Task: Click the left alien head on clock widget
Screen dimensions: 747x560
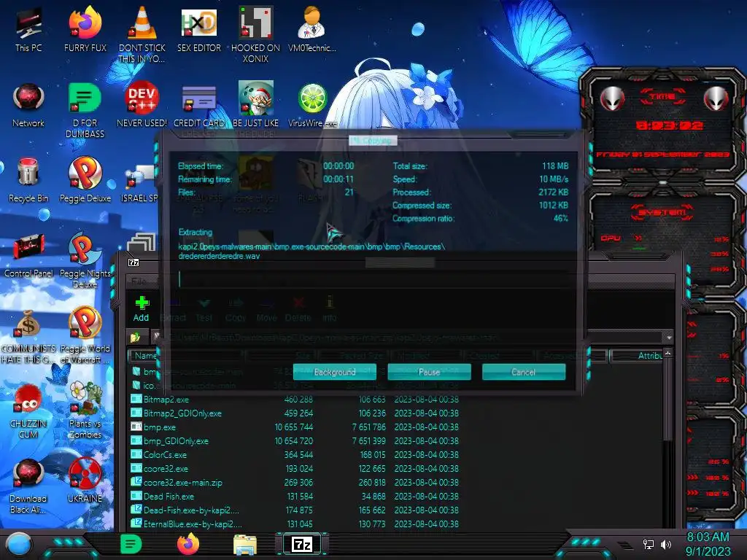Action: click(x=612, y=99)
